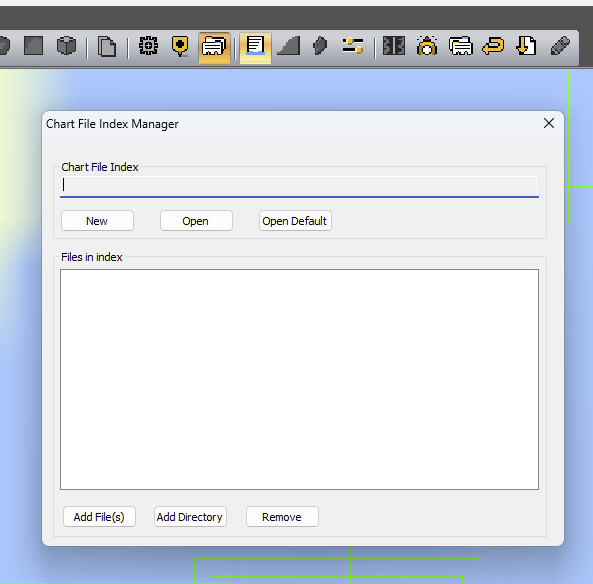Click the yellow return arrow icon
Screen dimensions: 593x584
coord(493,46)
